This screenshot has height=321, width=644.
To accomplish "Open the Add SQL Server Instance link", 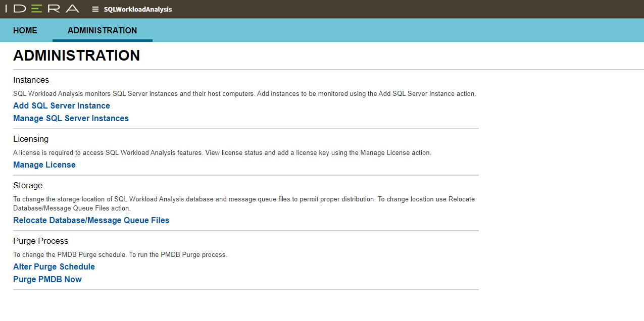I will click(x=62, y=105).
